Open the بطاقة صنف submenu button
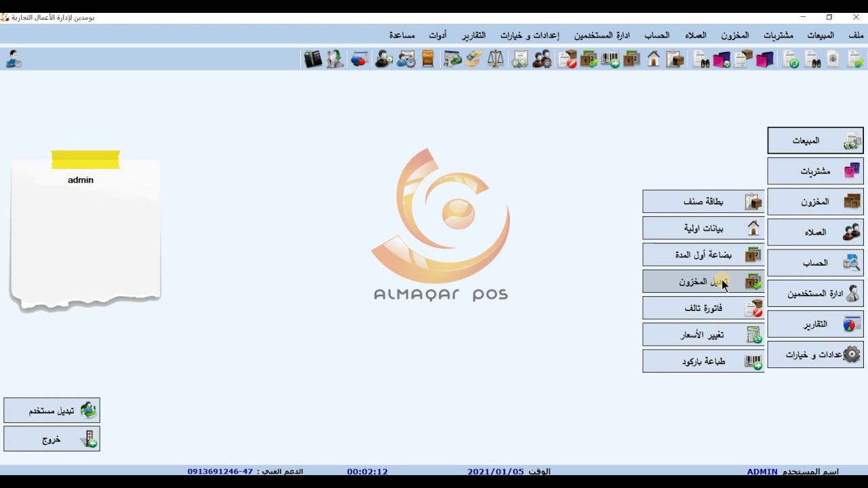 pos(703,201)
